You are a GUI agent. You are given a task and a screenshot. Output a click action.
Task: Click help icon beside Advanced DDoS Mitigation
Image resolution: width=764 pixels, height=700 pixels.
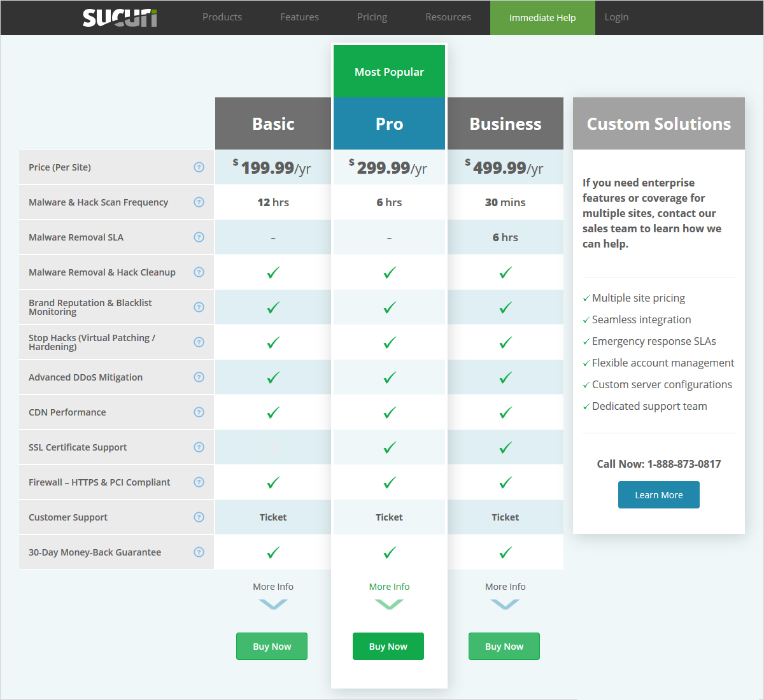point(199,377)
